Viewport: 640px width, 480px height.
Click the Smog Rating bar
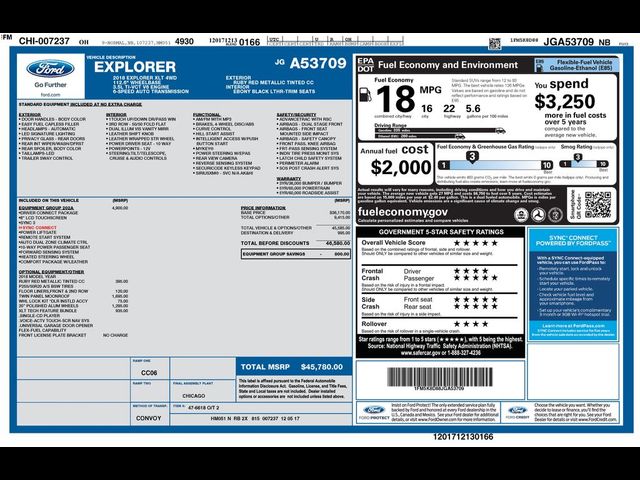click(584, 164)
